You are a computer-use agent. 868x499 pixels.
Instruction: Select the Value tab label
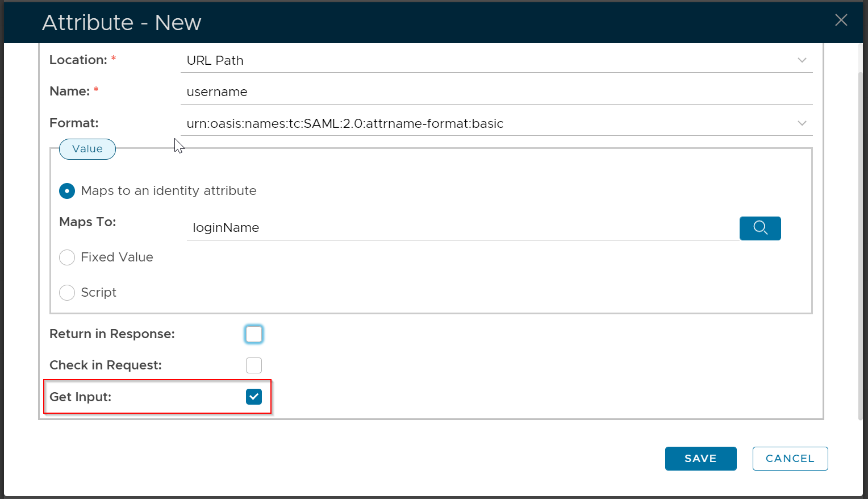(87, 149)
